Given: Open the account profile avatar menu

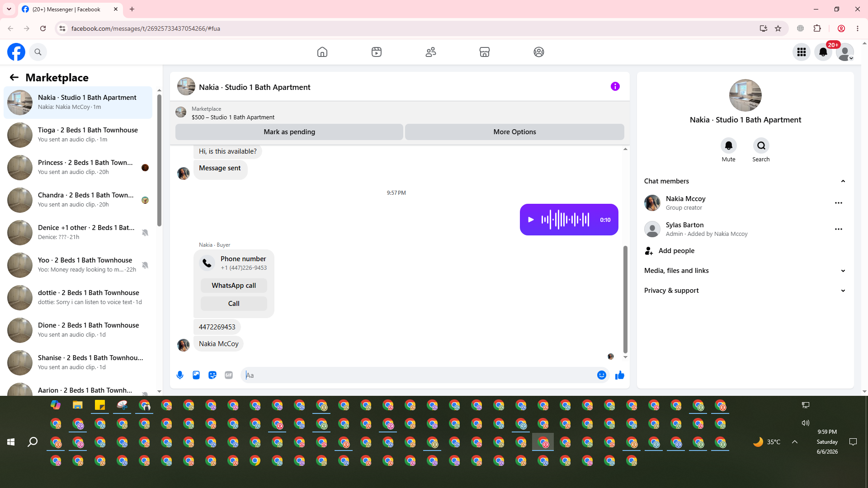Looking at the screenshot, I should (x=845, y=52).
